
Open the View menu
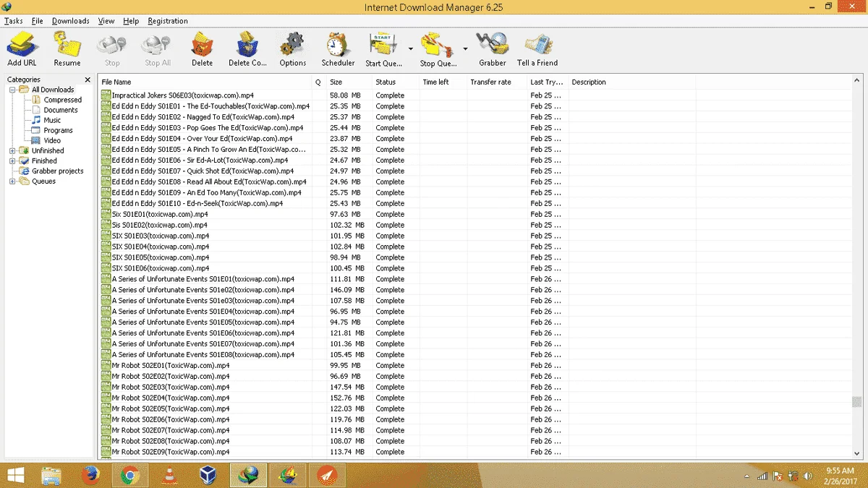click(106, 21)
